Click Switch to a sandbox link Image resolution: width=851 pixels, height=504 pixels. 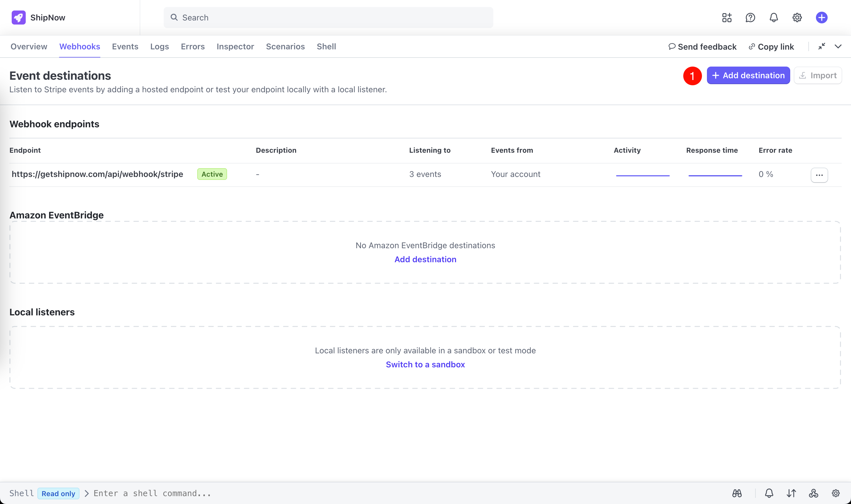pos(425,364)
